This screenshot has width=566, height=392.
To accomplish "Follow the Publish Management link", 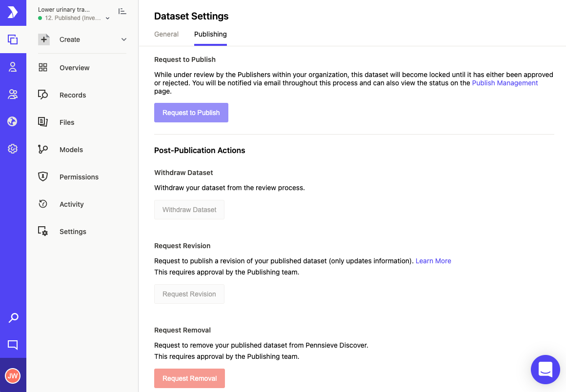I will 505,83.
